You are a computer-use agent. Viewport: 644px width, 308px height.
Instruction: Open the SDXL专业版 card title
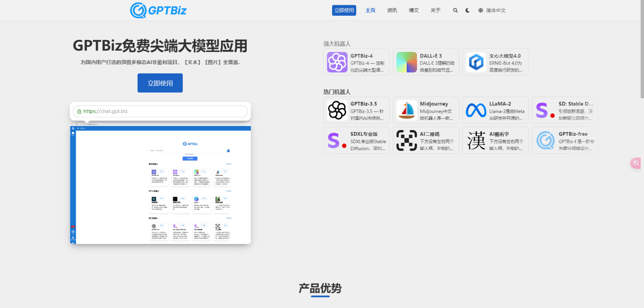tap(364, 134)
